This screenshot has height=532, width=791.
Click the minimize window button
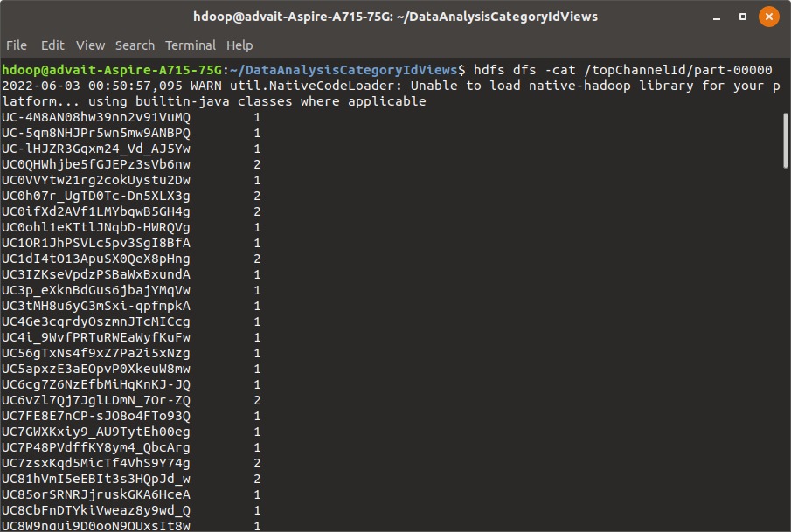pos(715,16)
